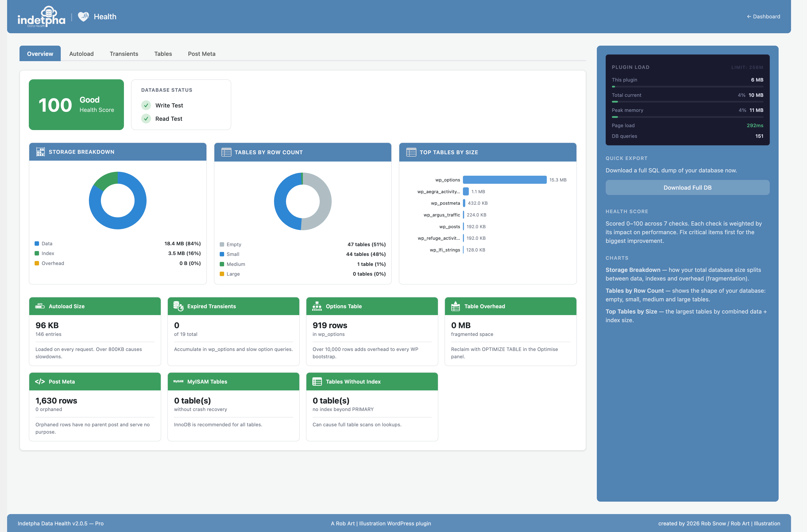Click the Read Test green checkmark
The width and height of the screenshot is (807, 532).
pos(146,118)
